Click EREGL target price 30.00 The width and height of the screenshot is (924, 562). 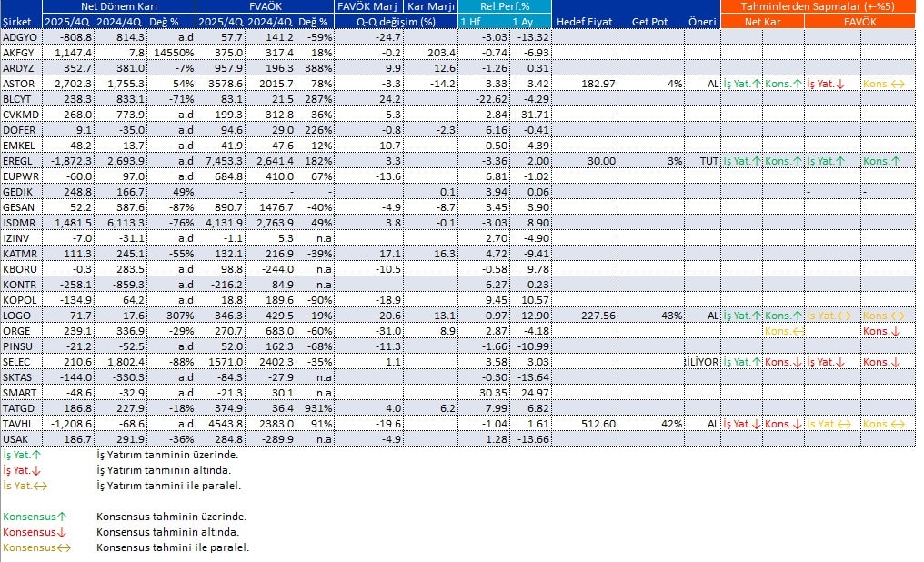click(x=600, y=161)
